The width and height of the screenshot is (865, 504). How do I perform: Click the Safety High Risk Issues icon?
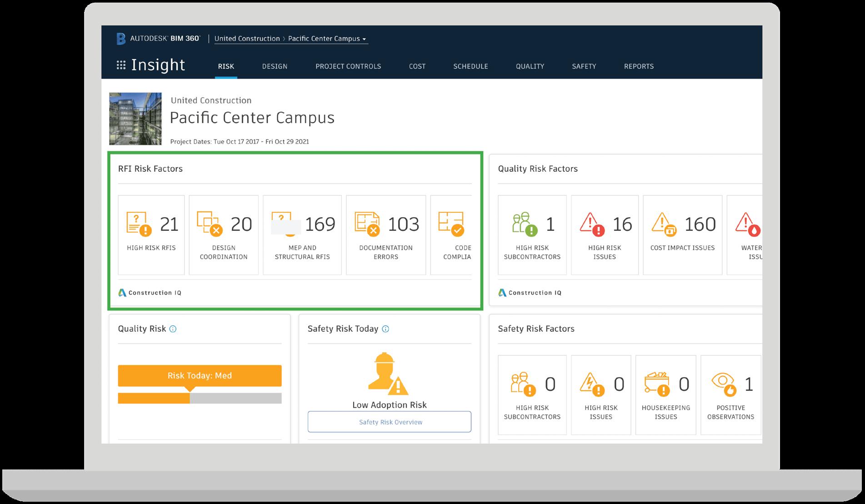[592, 384]
